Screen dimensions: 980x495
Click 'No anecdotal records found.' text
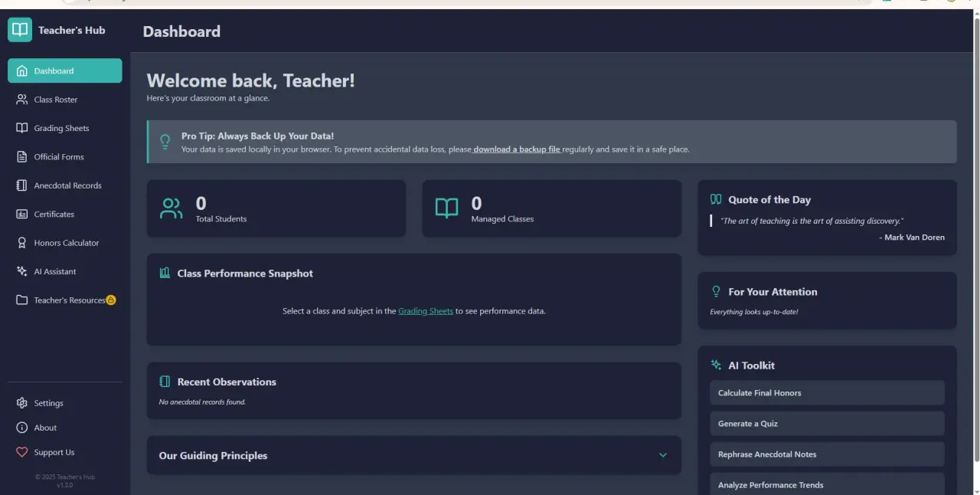202,402
